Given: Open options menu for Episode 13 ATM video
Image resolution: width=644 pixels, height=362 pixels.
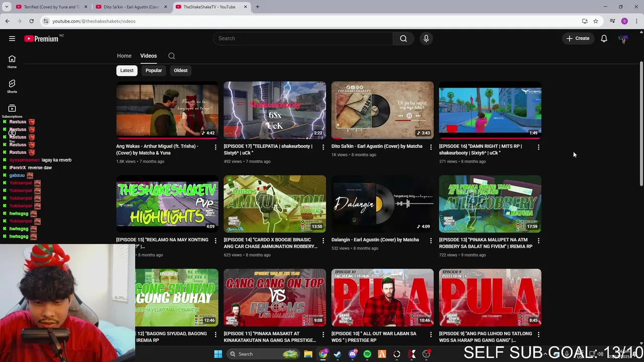Looking at the screenshot, I should click(538, 241).
